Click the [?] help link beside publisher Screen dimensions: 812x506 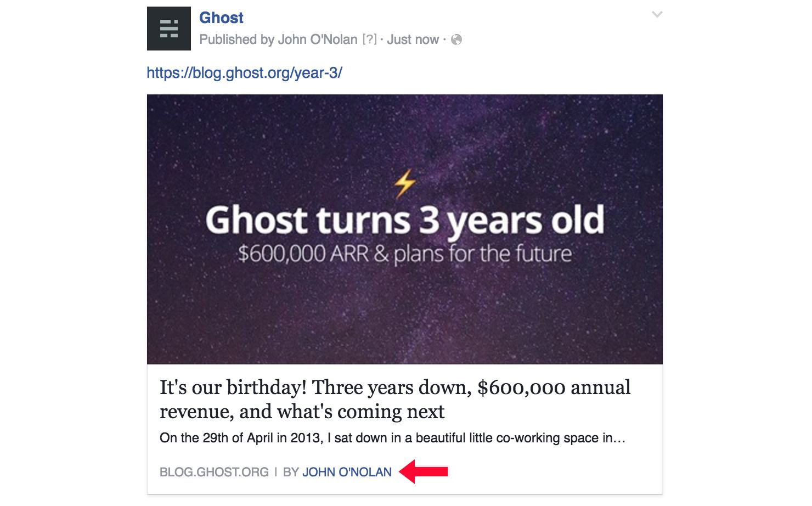[370, 40]
